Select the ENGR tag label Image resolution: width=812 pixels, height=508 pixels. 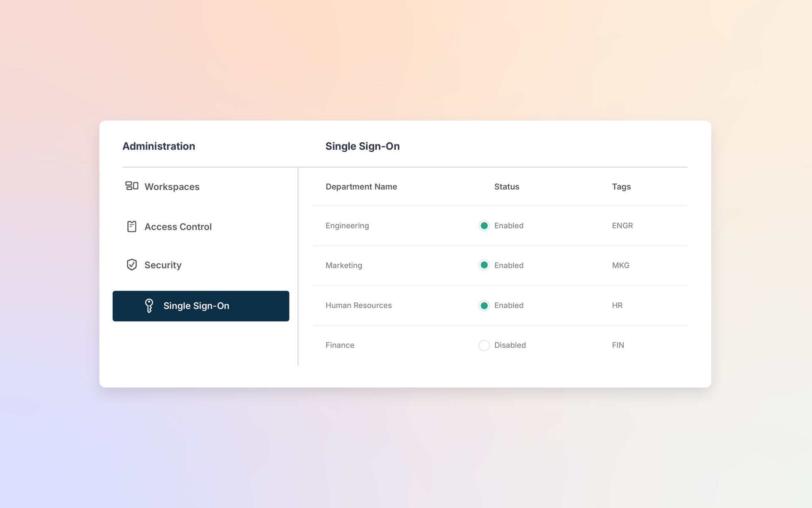(622, 225)
